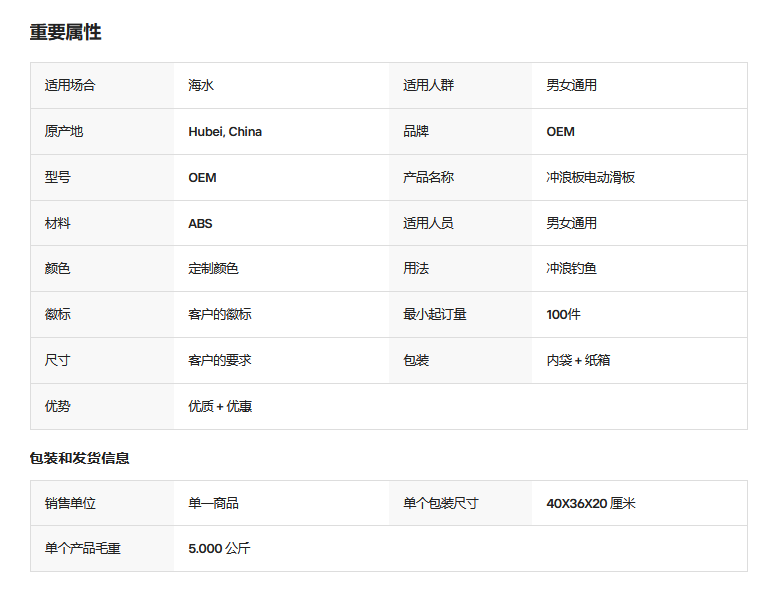The height and width of the screenshot is (594, 764).
Task: Select the 适用人员 label
Action: (x=428, y=223)
